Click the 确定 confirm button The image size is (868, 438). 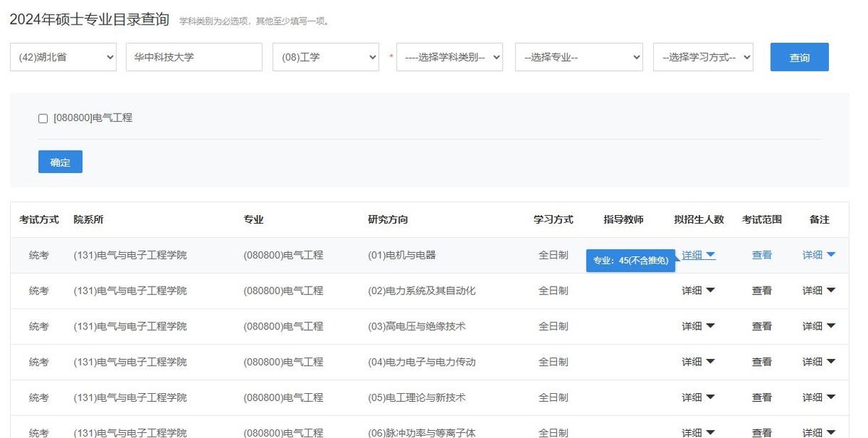tap(60, 162)
